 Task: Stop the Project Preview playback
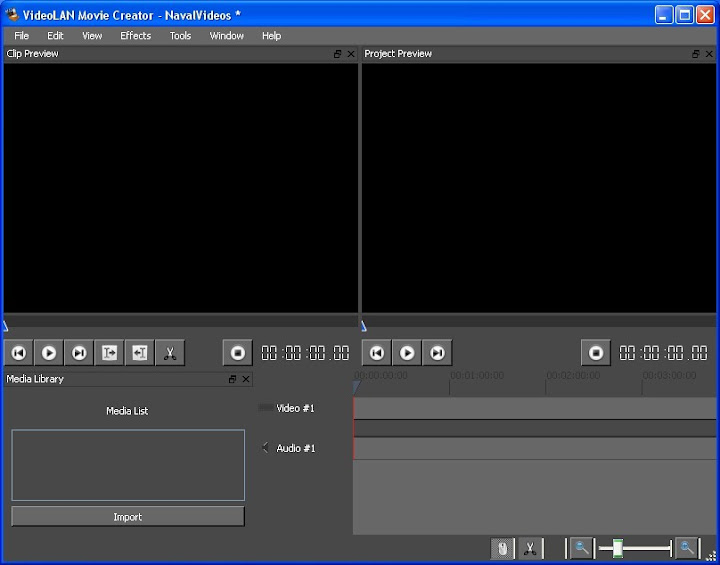click(x=595, y=353)
